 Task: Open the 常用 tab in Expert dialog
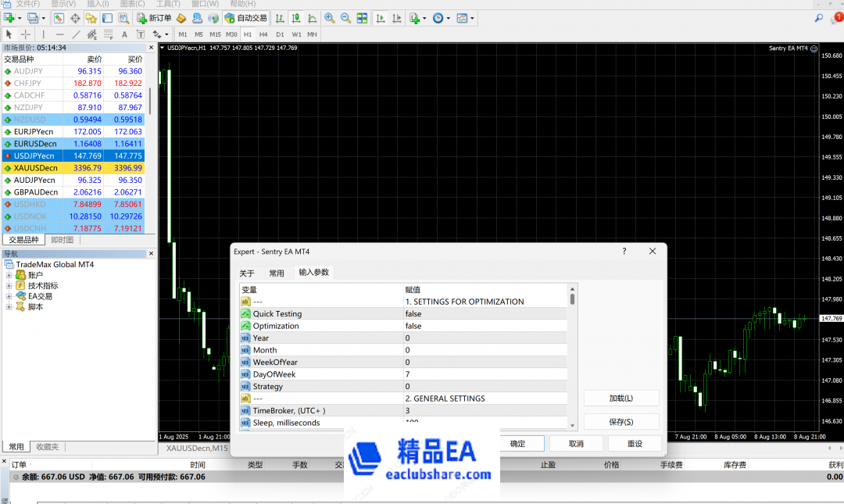point(277,273)
